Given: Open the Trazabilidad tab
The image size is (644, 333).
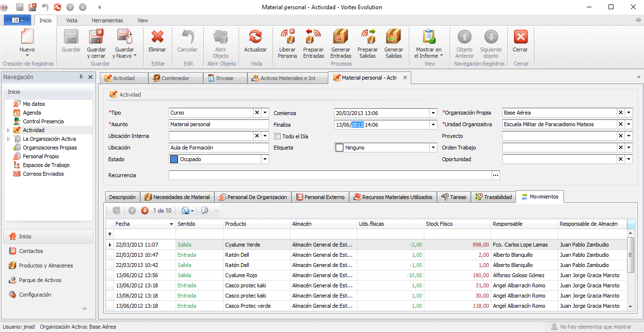Looking at the screenshot, I should 494,197.
